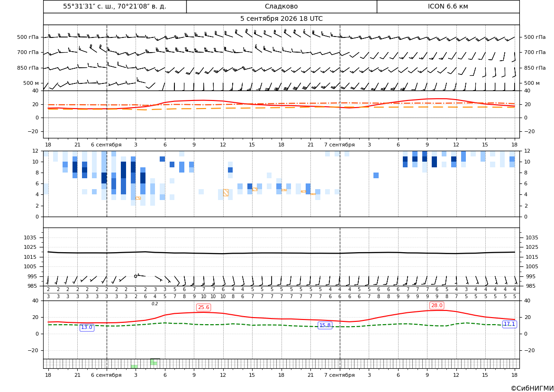Click the ICON 6.6 км model header
Image resolution: width=554 pixels, height=392 pixels.
point(448,6)
